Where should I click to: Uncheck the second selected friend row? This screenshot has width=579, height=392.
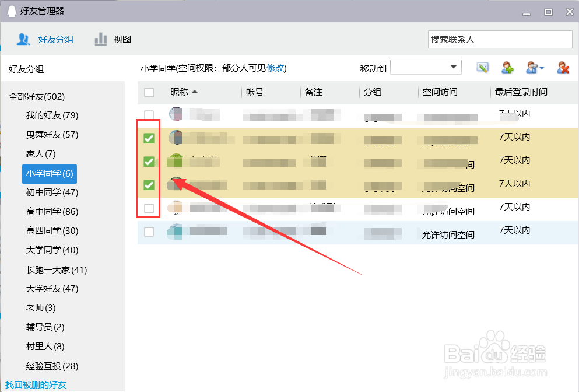(x=148, y=162)
